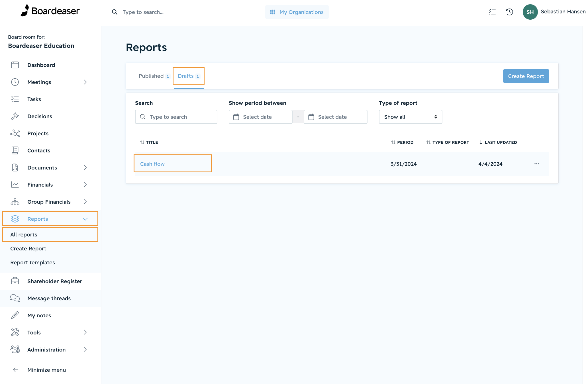The height and width of the screenshot is (384, 588).
Task: Open the Type of report dropdown
Action: 411,117
